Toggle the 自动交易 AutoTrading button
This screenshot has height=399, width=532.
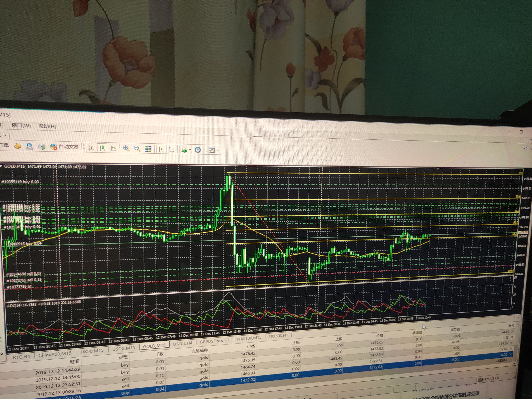point(64,147)
